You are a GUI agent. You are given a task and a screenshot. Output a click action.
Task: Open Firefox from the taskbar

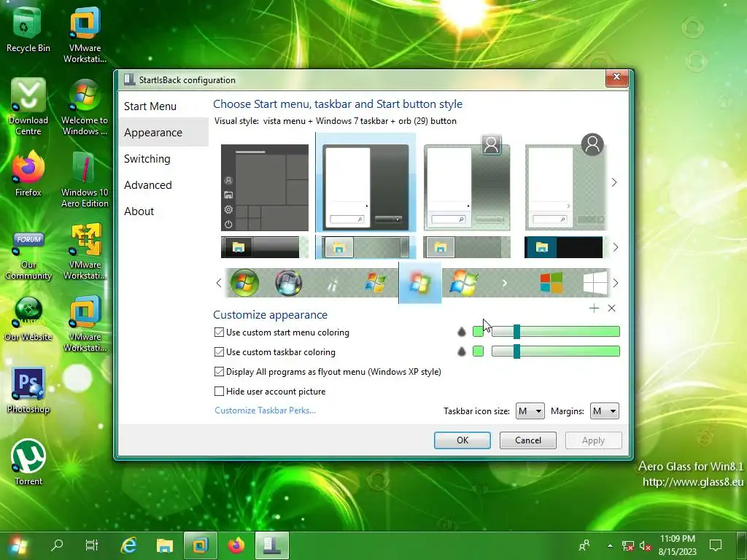point(236,545)
